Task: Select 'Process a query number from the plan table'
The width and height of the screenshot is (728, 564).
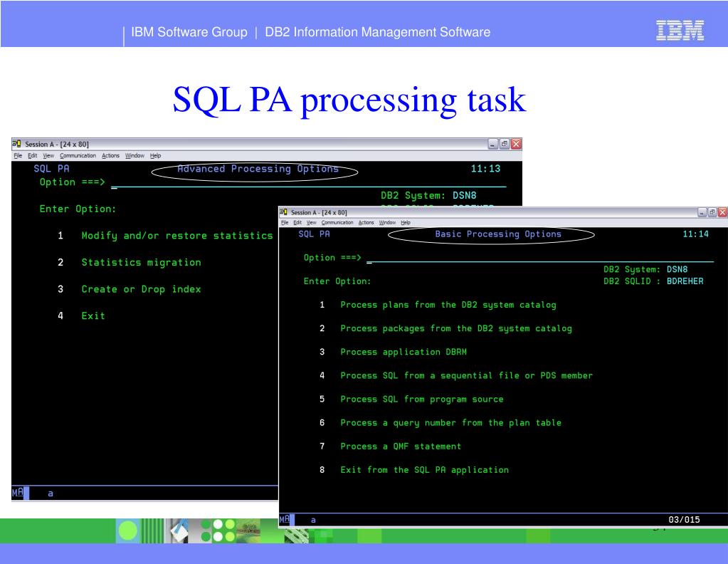Action: click(451, 423)
